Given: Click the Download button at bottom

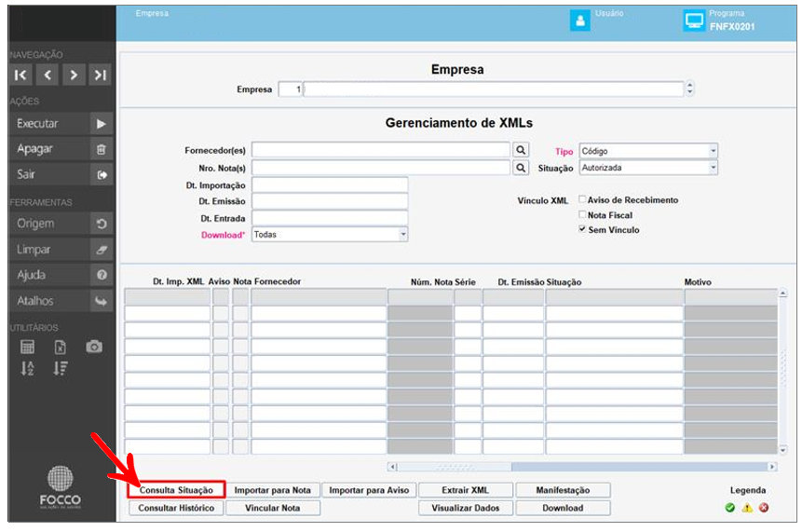Looking at the screenshot, I should click(563, 508).
